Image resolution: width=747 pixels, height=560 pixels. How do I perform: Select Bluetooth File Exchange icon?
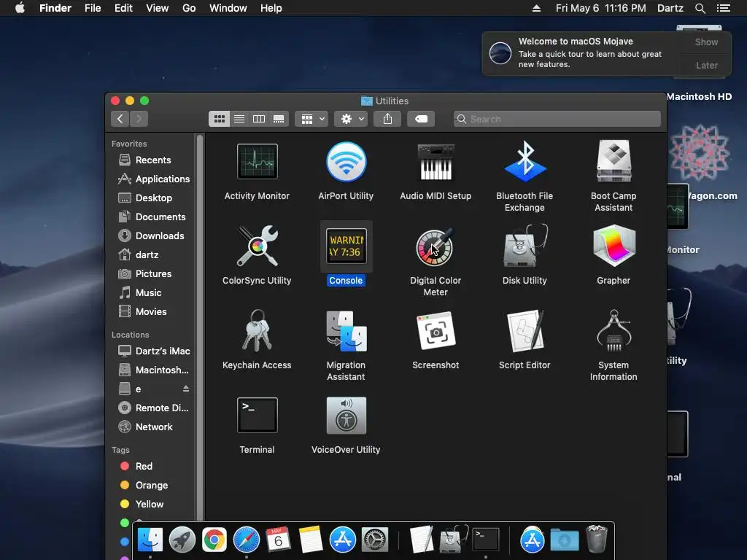coord(525,162)
